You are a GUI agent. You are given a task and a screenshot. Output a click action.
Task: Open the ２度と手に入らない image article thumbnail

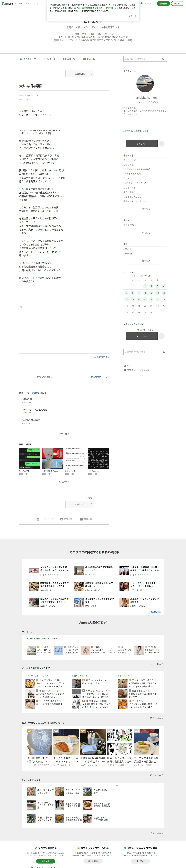coord(52,459)
